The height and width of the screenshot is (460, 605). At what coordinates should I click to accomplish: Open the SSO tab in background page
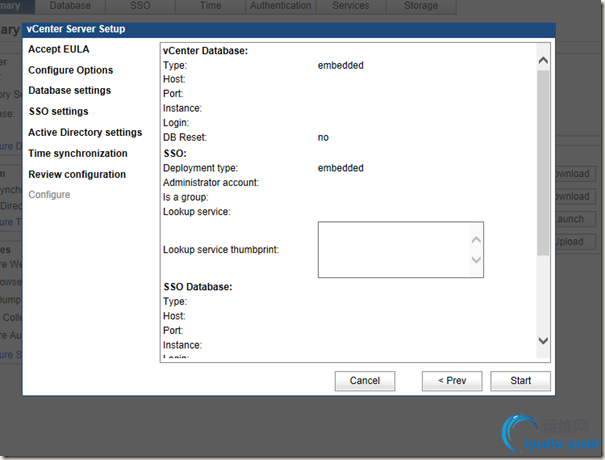[x=140, y=6]
